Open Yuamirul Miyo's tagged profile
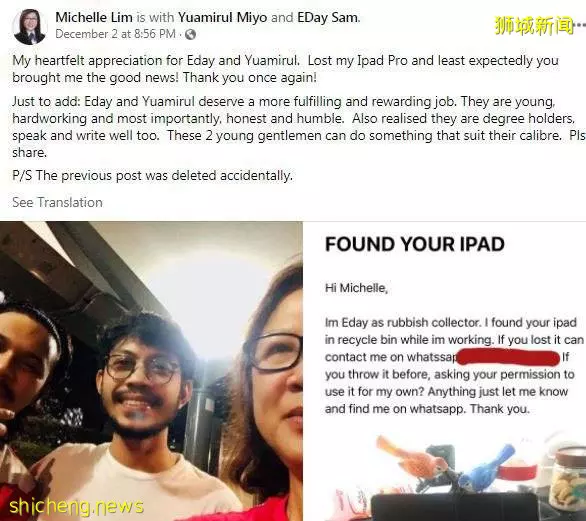Screen dimensions: 586x521 (222, 17)
